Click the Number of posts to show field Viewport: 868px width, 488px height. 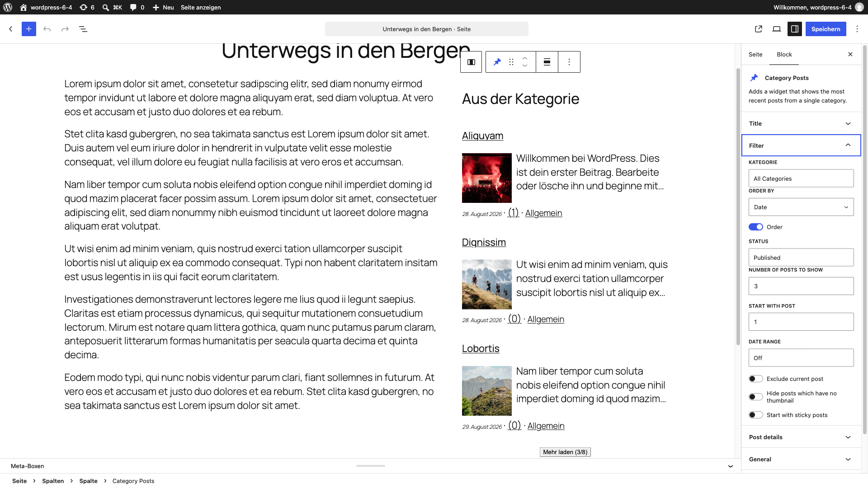pos(801,286)
